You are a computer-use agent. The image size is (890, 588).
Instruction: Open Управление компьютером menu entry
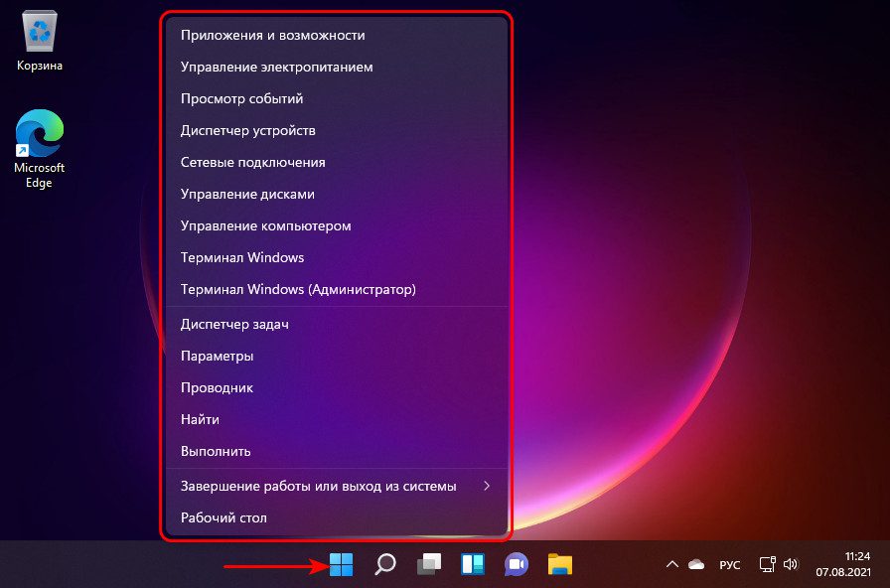tap(337, 225)
